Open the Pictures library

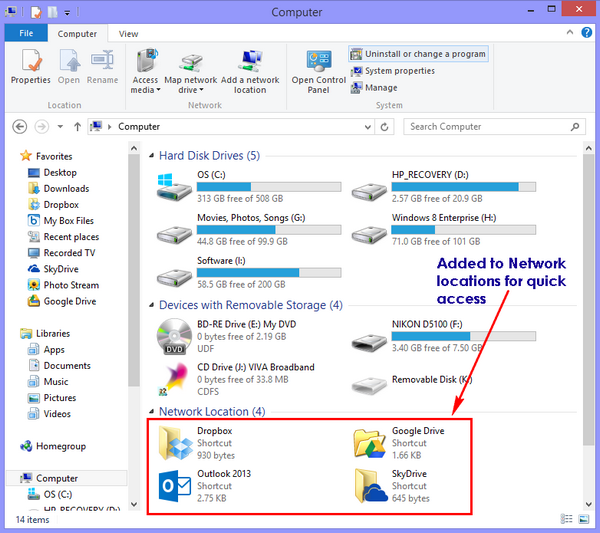pyautogui.click(x=52, y=398)
